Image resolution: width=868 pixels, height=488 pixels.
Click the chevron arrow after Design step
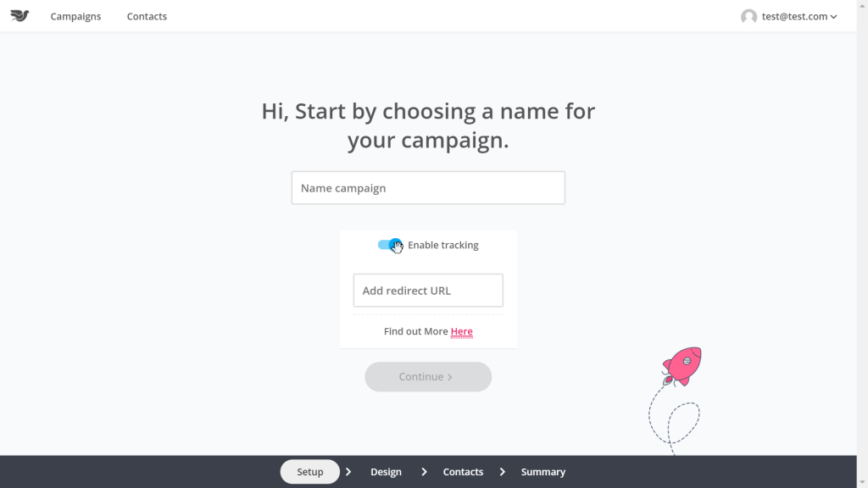pos(424,472)
